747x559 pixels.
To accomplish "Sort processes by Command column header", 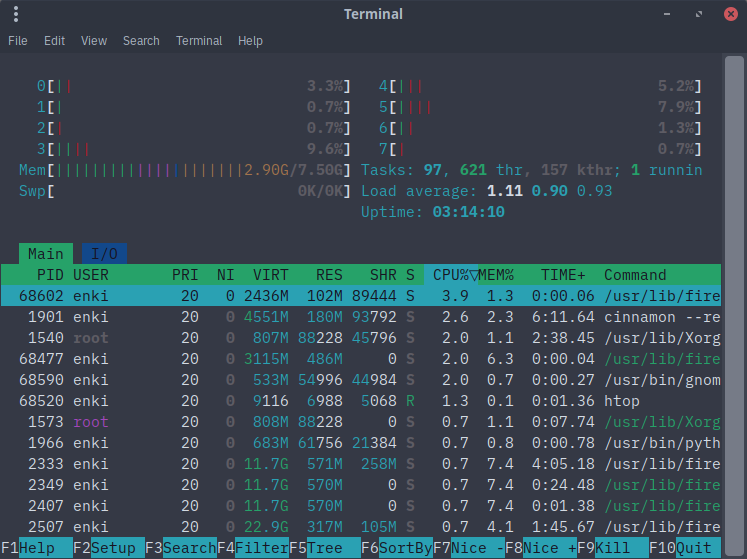I will pyautogui.click(x=635, y=275).
